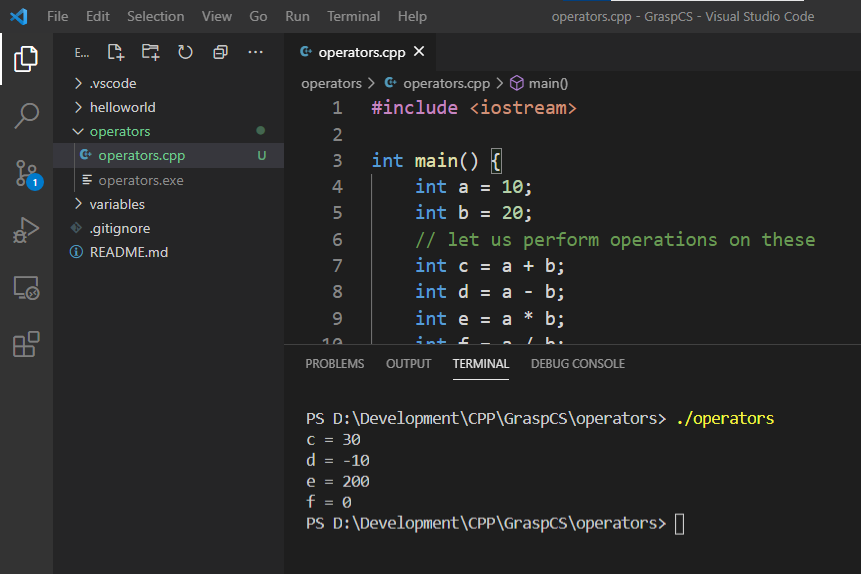Click the .gitignore git file icon
This screenshot has width=861, height=574.
click(x=76, y=228)
